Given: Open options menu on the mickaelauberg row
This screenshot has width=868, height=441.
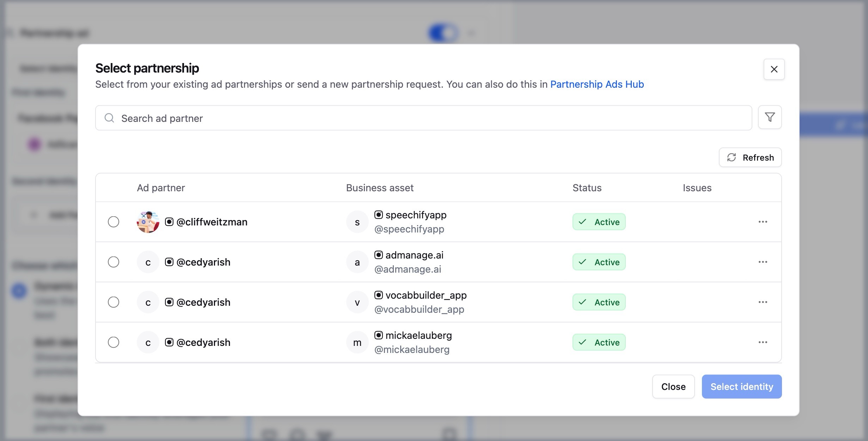Looking at the screenshot, I should (763, 342).
